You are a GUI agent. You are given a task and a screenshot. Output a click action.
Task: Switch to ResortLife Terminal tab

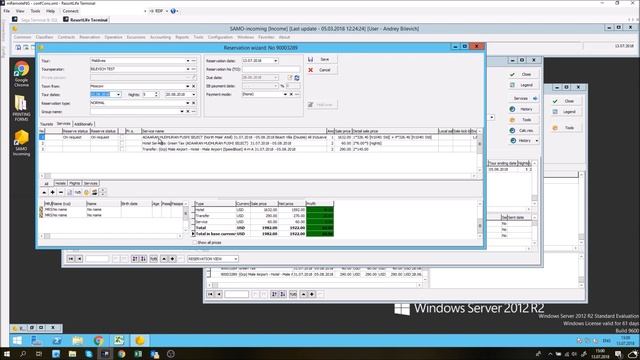pyautogui.click(x=86, y=20)
